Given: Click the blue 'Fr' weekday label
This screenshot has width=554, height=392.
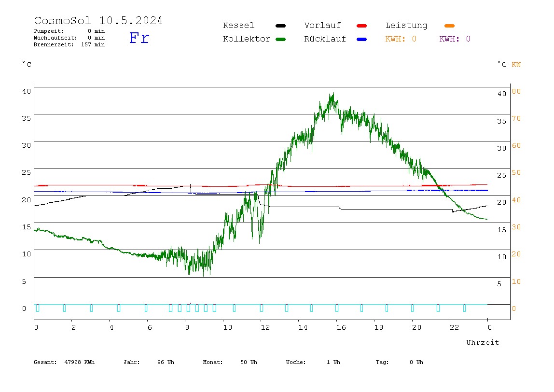Looking at the screenshot, I should [x=139, y=38].
